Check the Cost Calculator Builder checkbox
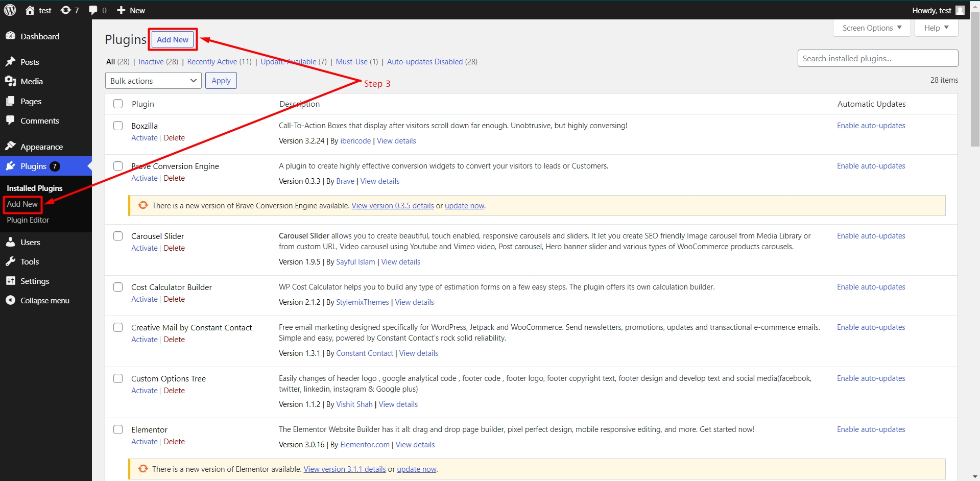This screenshot has width=980, height=481. (118, 287)
